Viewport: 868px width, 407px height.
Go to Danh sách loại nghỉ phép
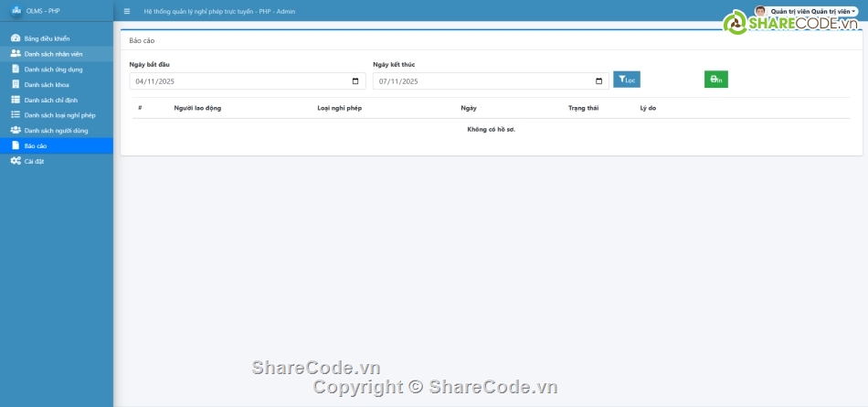(x=59, y=115)
